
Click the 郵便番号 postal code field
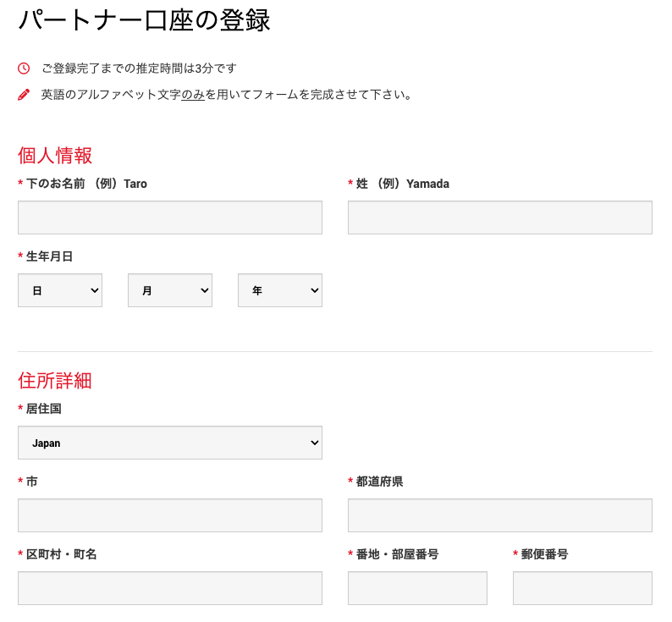[x=582, y=588]
